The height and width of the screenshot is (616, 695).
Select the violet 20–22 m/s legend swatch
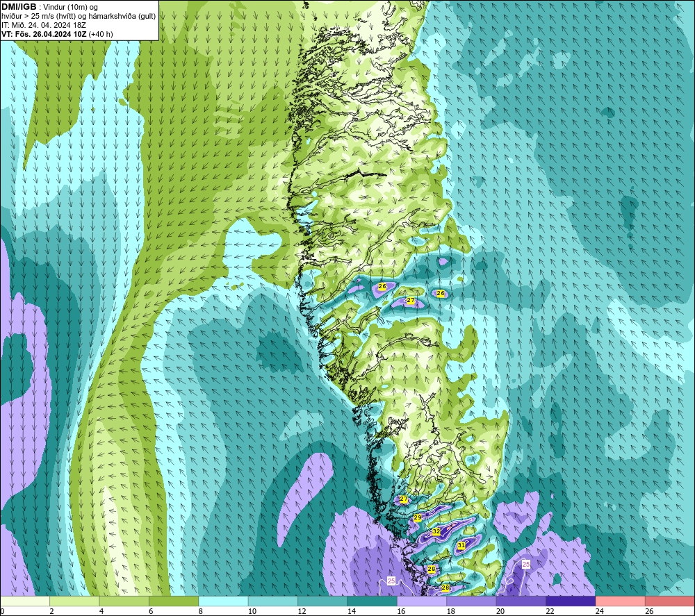coord(521,601)
